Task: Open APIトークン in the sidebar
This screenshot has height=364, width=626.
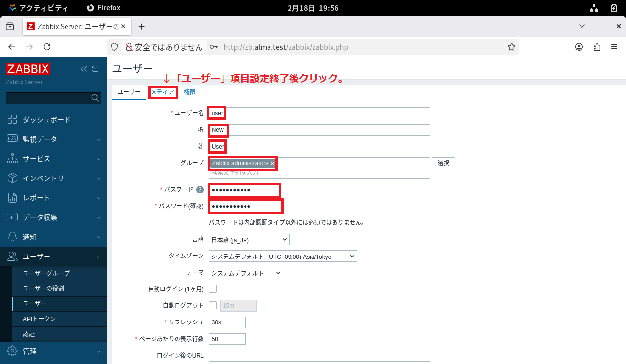Action: 40,319
